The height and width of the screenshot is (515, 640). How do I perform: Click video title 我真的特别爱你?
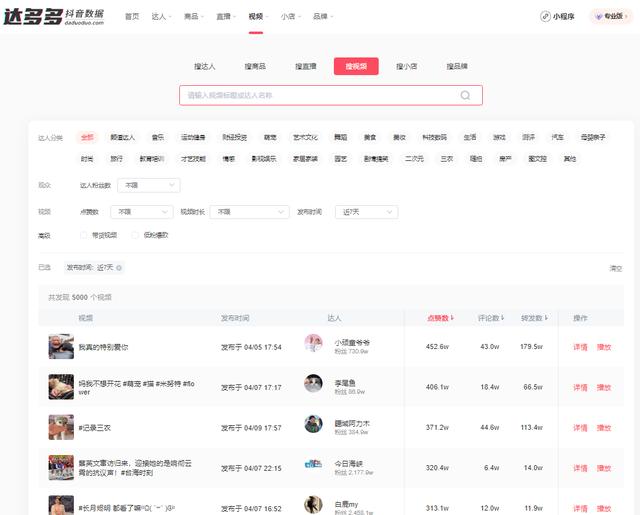pos(103,347)
